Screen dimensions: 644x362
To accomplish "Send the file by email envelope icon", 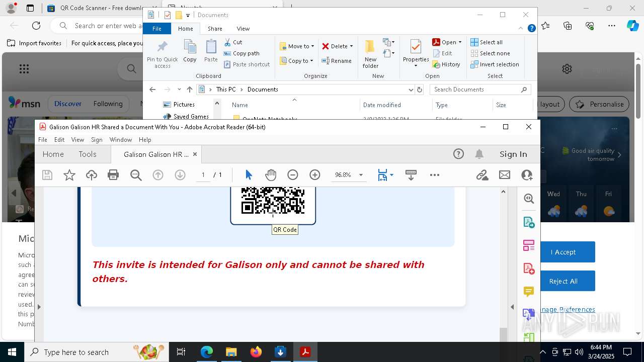I will tap(505, 175).
